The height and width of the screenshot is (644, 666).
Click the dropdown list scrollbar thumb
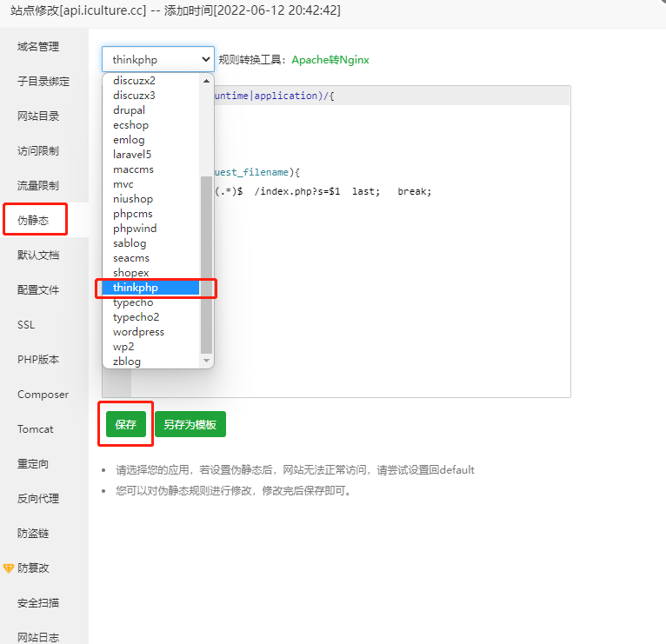[x=206, y=264]
